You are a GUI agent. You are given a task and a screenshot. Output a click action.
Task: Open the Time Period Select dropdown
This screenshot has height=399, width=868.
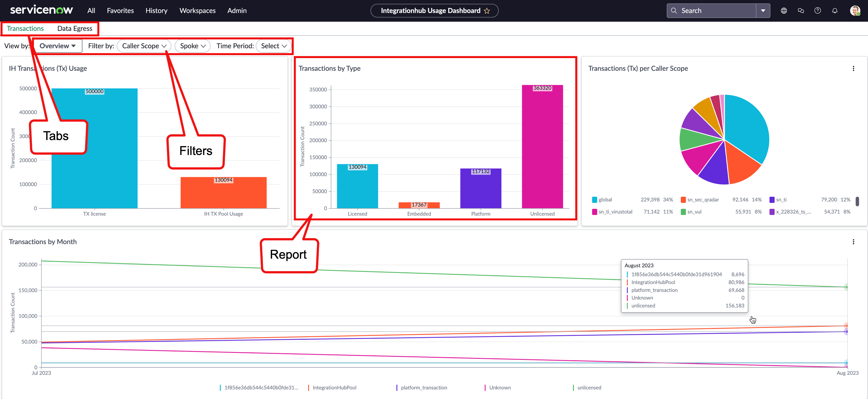pyautogui.click(x=274, y=46)
